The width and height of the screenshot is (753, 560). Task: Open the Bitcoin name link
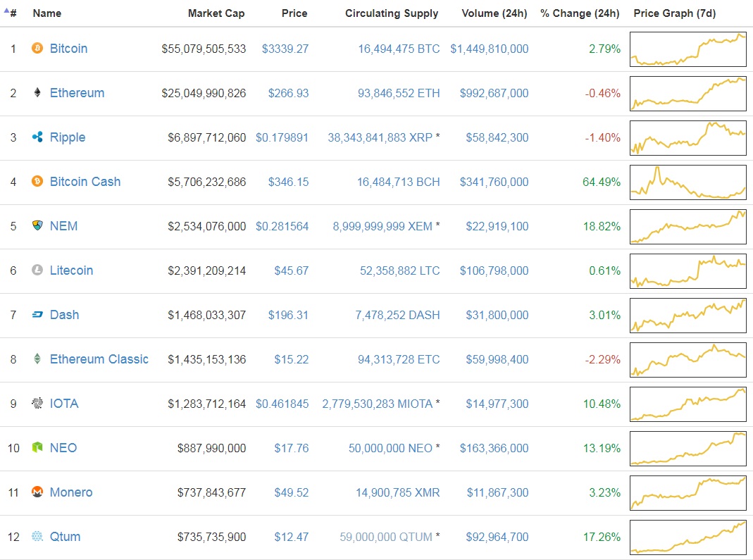tap(68, 49)
